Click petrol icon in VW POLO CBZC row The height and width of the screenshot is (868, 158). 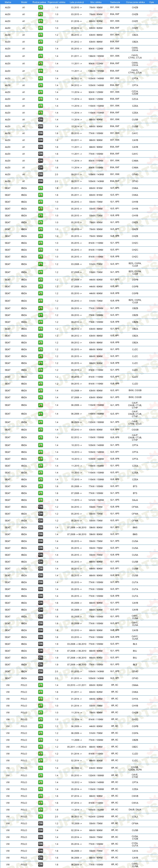tap(41, 747)
